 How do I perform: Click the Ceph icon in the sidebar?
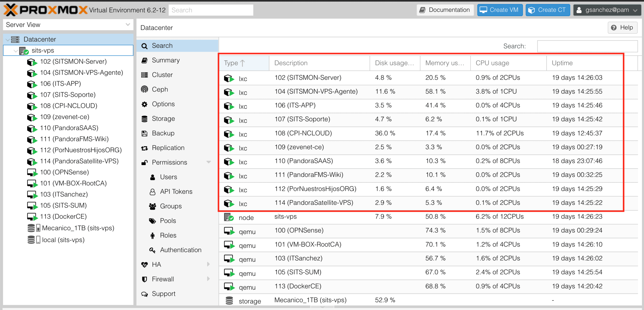(144, 89)
